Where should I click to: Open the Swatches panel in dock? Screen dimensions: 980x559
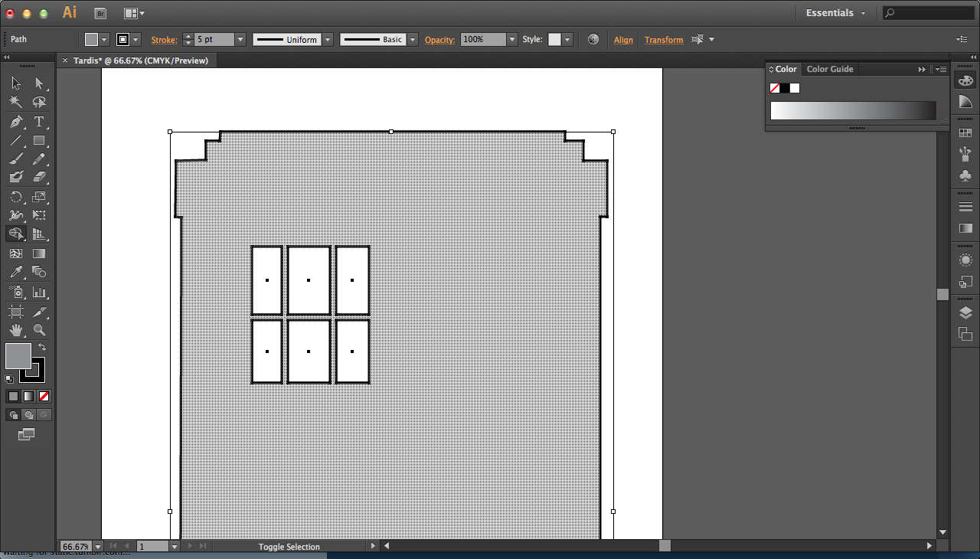(x=965, y=133)
